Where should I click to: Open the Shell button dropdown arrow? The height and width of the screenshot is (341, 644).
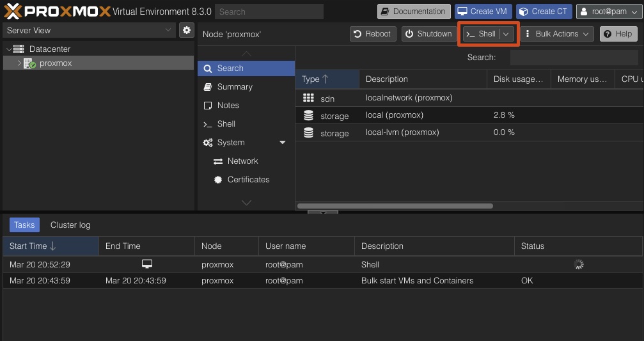pos(506,34)
